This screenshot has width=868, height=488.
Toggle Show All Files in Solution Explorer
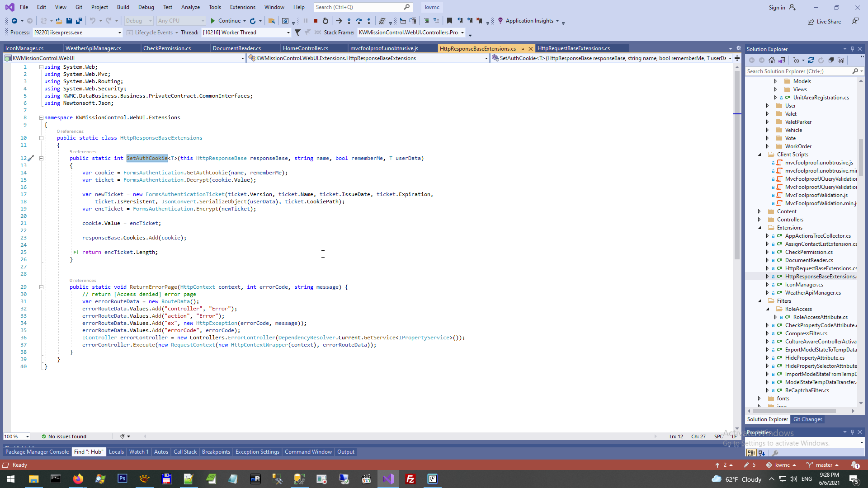click(x=841, y=60)
